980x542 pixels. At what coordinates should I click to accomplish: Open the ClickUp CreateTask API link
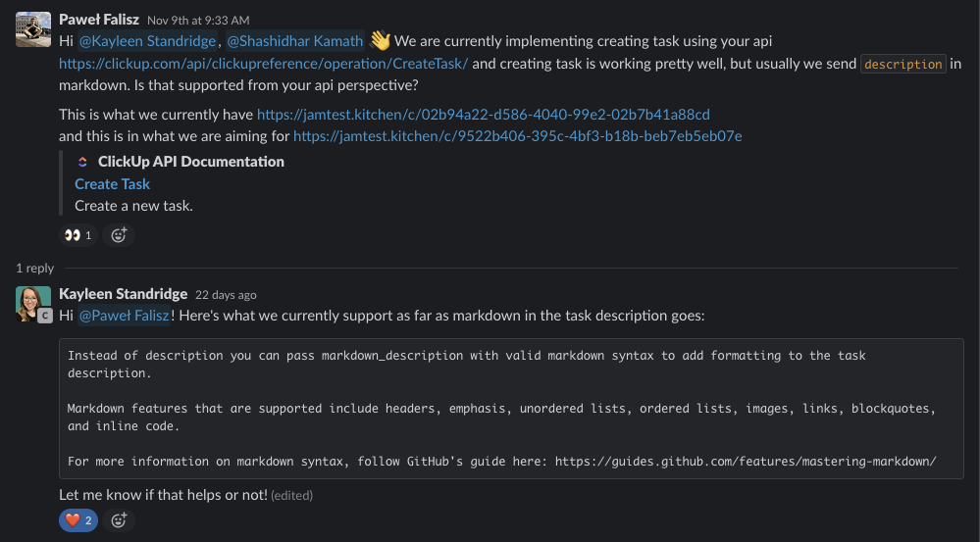pyautogui.click(x=263, y=64)
